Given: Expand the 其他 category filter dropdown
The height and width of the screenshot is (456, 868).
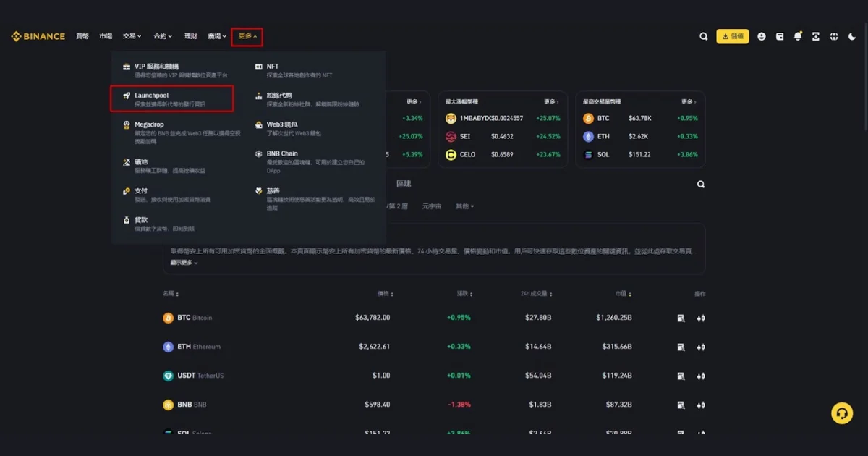Looking at the screenshot, I should [x=465, y=206].
